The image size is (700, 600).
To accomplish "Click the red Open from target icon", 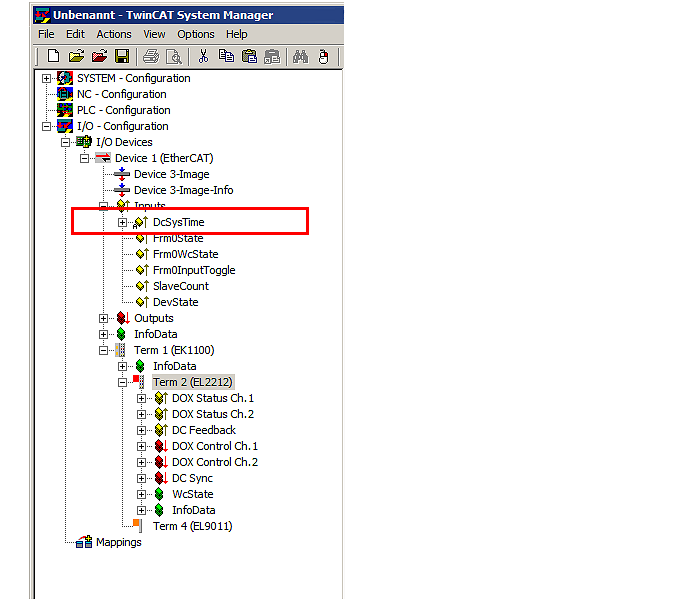I will click(x=99, y=56).
